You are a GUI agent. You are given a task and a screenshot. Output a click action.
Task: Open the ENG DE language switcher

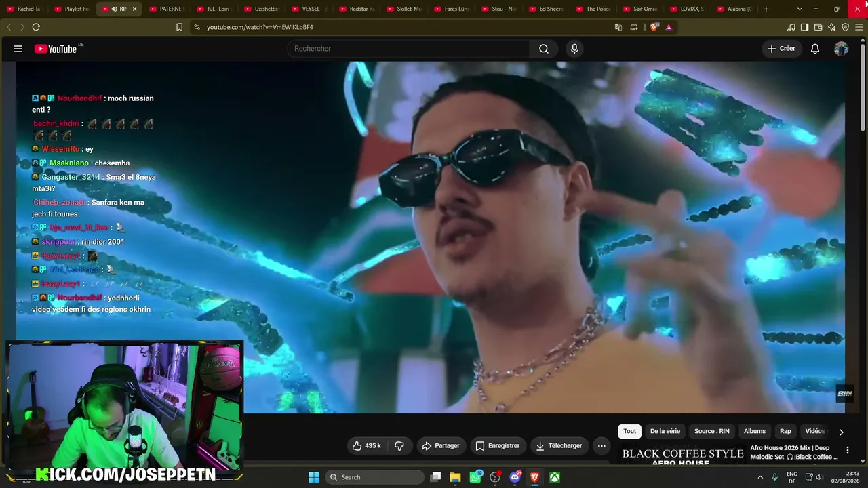click(792, 477)
